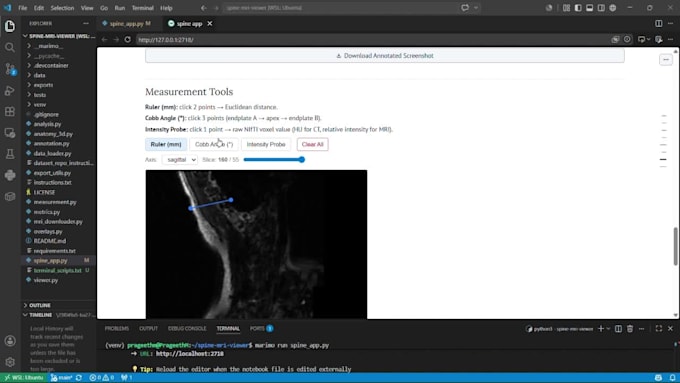Open the Run and Debug view
Viewport: 680px width, 383px height.
[10, 90]
